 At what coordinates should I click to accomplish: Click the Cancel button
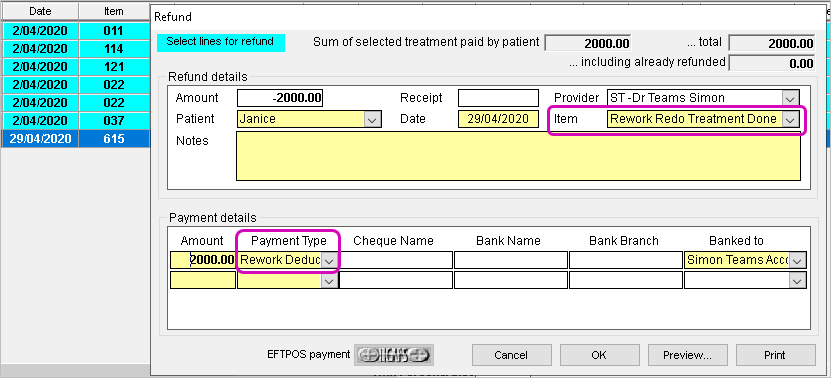[x=511, y=355]
